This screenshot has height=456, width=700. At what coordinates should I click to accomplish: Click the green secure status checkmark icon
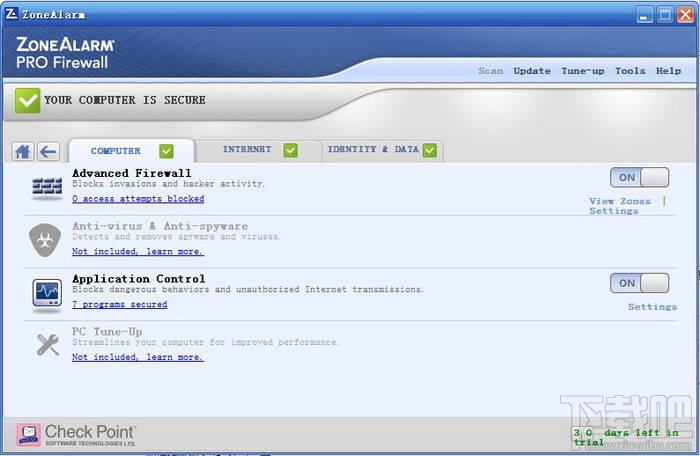point(27,100)
